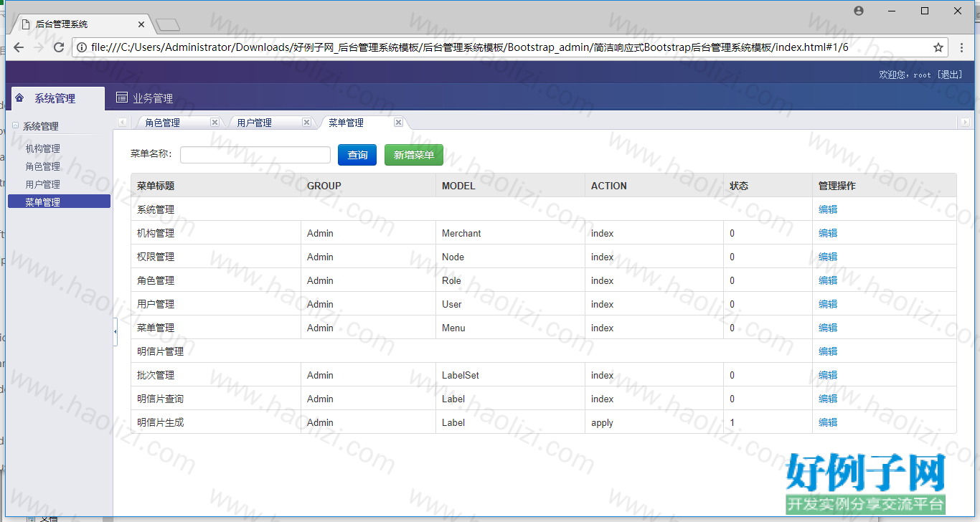This screenshot has height=522, width=980.
Task: Edit the 用户管理 table row
Action: (828, 304)
